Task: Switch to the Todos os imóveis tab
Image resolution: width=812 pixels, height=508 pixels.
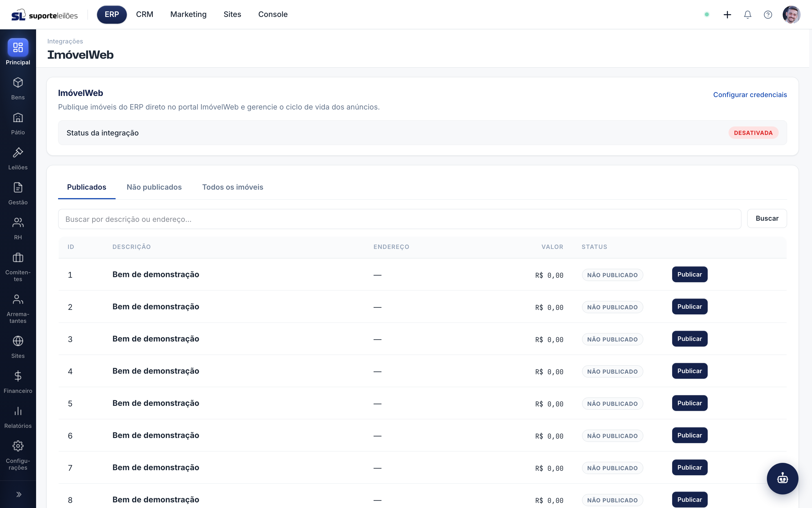Action: click(x=233, y=187)
